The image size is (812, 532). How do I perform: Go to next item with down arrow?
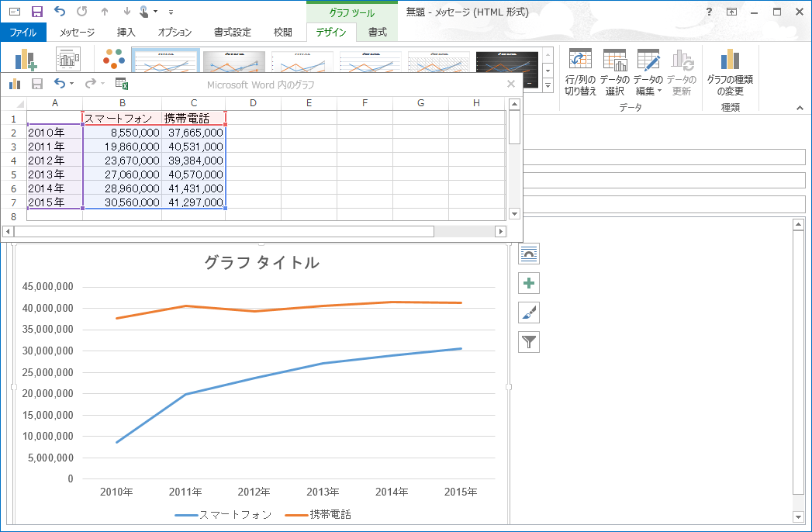127,12
